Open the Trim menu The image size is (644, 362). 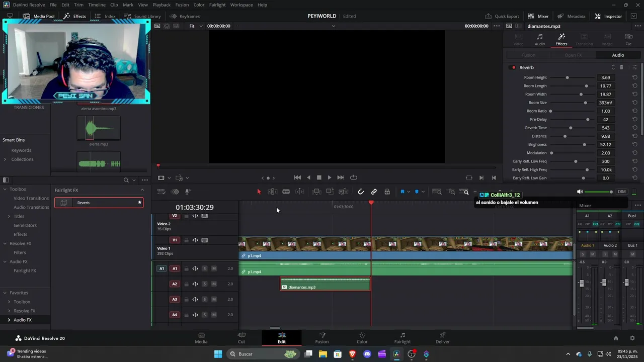coord(79,5)
